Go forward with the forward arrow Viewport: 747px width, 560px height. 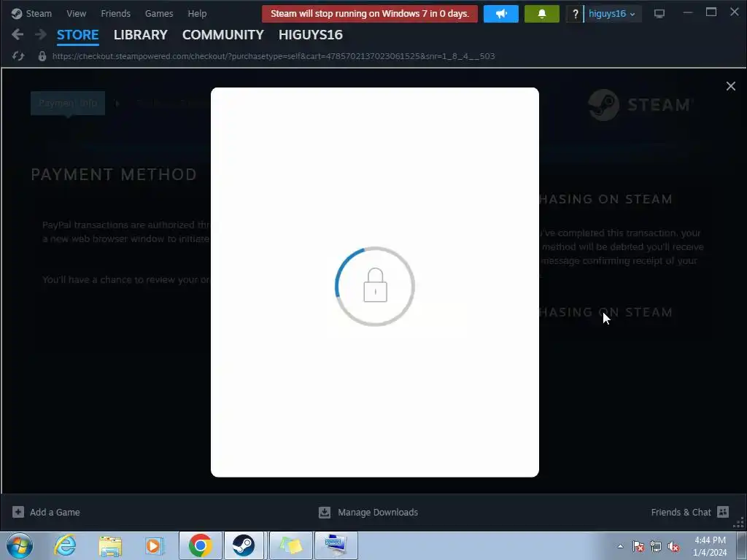point(41,34)
